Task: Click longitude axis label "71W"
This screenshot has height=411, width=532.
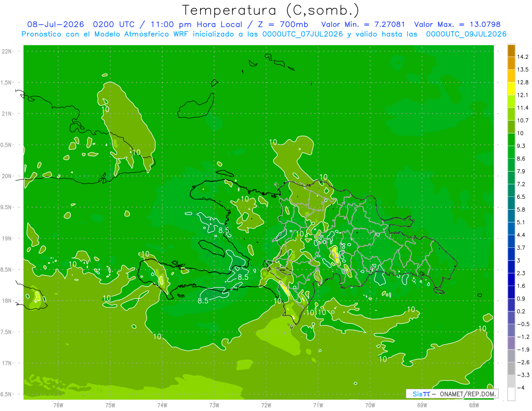Action: 318,405
